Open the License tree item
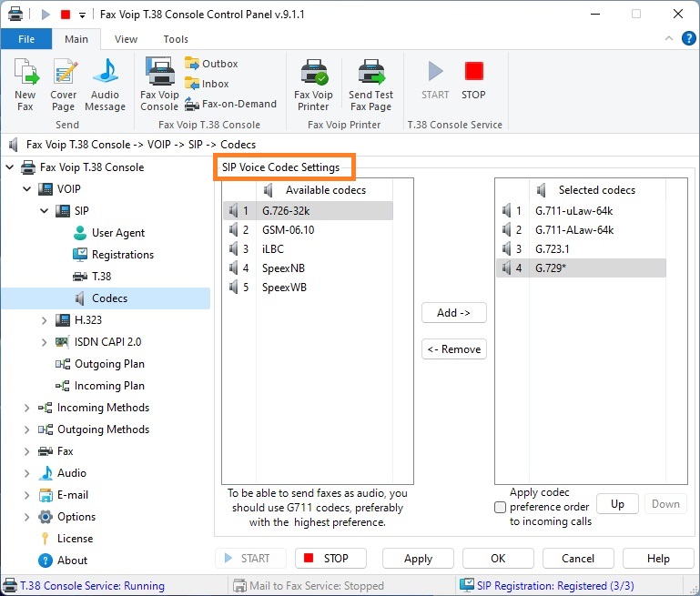 pyautogui.click(x=66, y=539)
